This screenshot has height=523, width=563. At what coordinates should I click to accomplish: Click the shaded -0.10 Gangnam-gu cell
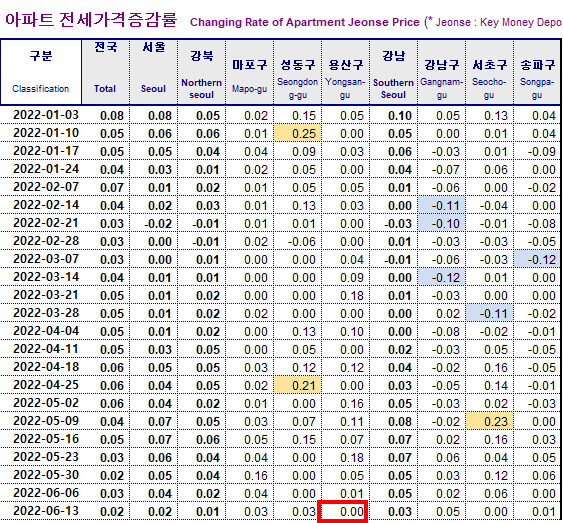(442, 223)
